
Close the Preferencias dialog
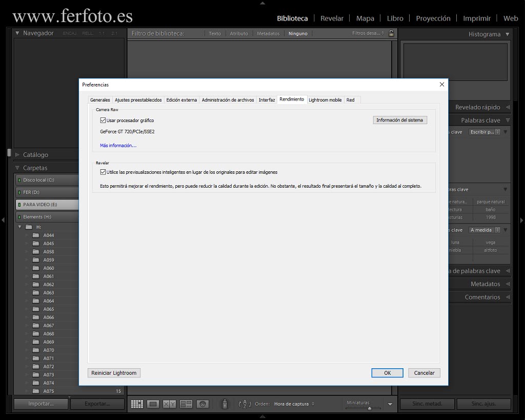click(442, 85)
